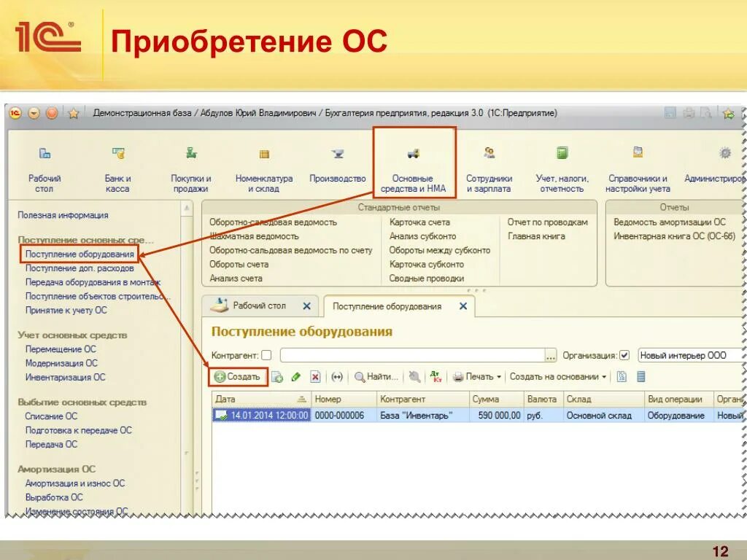Open Инвентарная книга ОС (ОС-6б) report
The height and width of the screenshot is (560, 747).
[675, 236]
